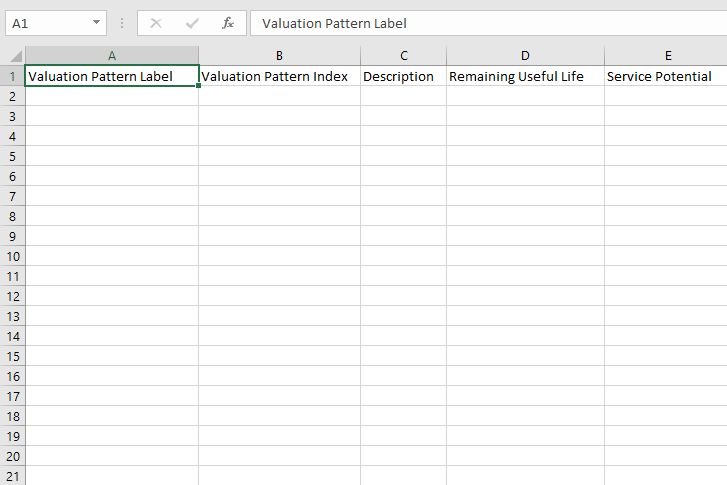This screenshot has width=727, height=485.
Task: Click the fill handle of cell A1
Action: pyautogui.click(x=198, y=86)
